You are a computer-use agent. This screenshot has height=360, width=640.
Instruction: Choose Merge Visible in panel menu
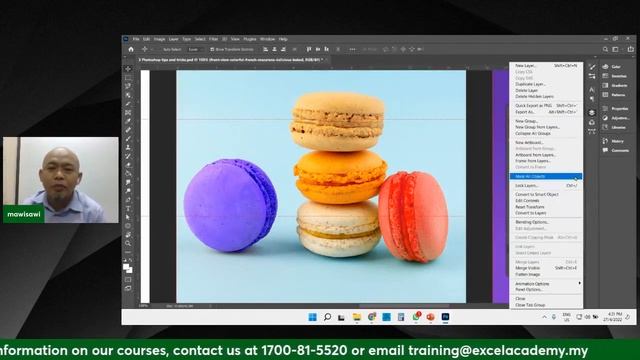(x=546, y=268)
